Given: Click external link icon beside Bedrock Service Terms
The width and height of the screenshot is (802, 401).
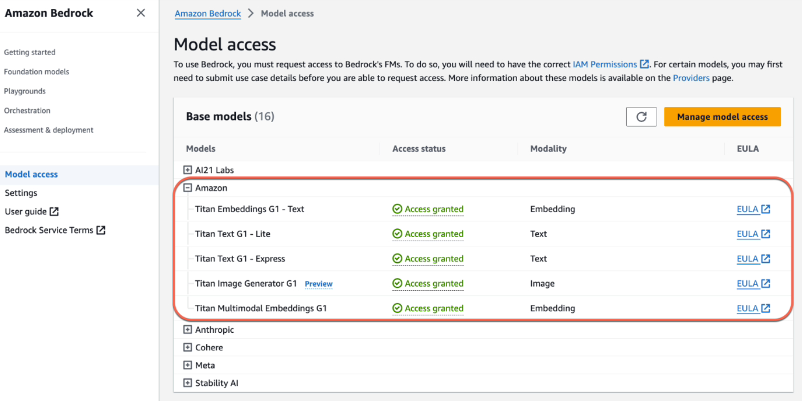Looking at the screenshot, I should [x=101, y=230].
